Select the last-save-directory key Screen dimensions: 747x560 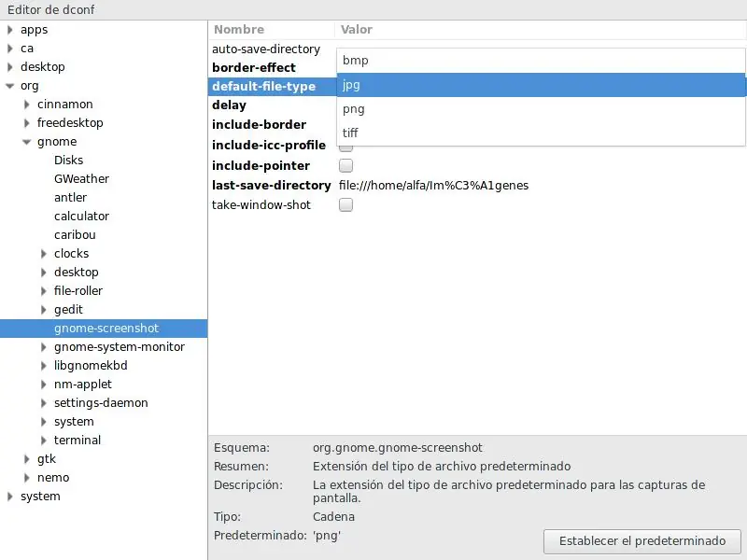coord(272,185)
